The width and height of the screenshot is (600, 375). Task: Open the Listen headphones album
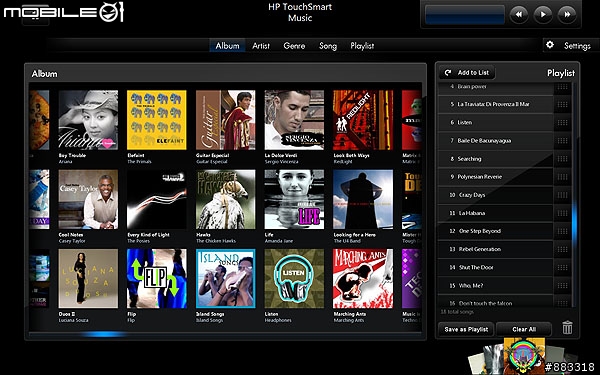(x=294, y=279)
